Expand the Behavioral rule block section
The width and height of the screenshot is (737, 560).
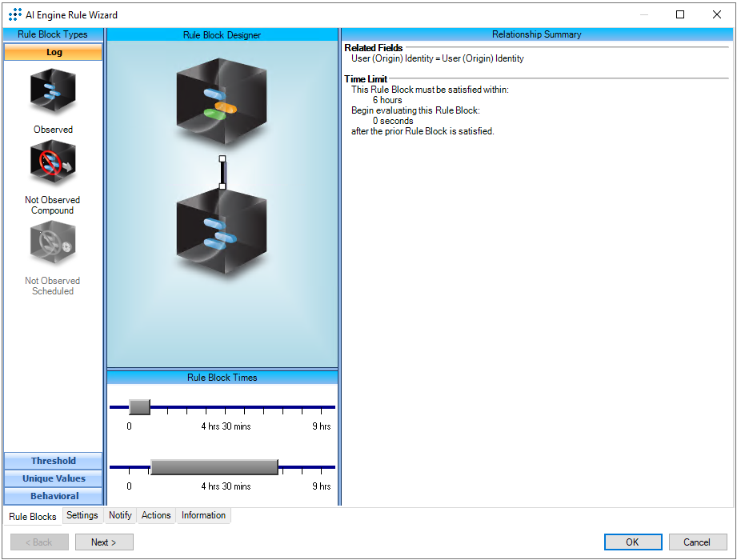(x=54, y=496)
